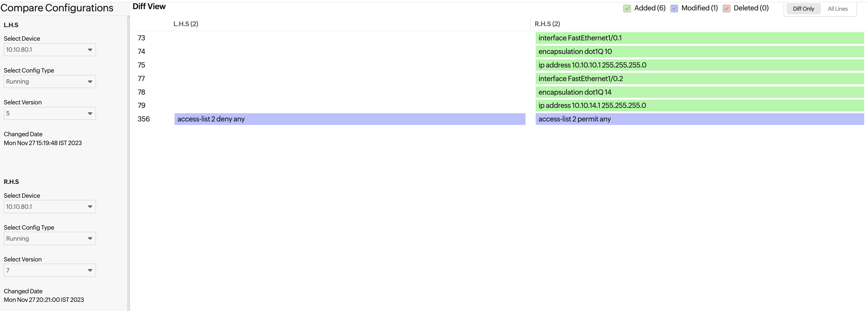Screen dimensions: 868x311
Task: Switch to the Diff Only view
Action: (x=803, y=9)
